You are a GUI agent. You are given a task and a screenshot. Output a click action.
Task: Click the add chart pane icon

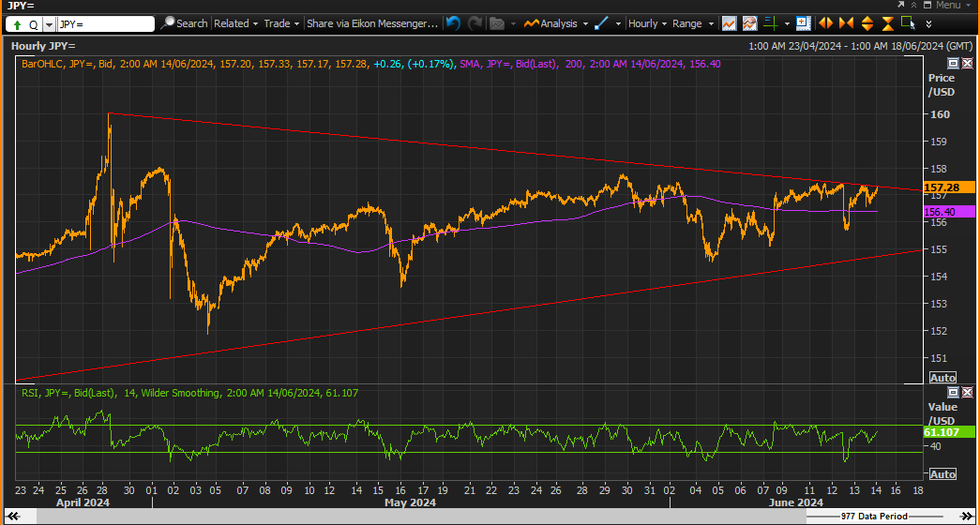coord(803,23)
